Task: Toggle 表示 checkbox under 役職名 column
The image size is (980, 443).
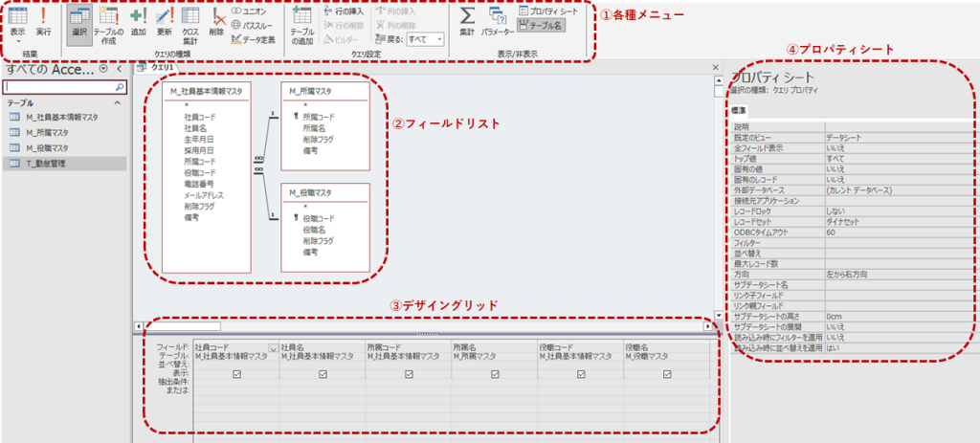Action: 666,375
